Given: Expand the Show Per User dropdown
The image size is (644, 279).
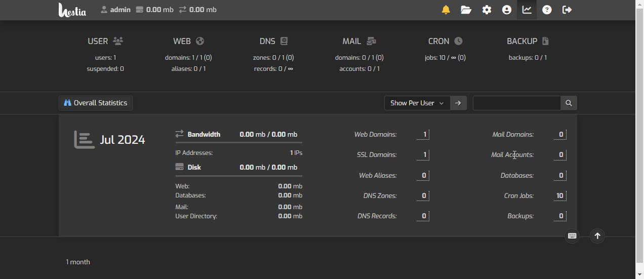Looking at the screenshot, I should (417, 103).
